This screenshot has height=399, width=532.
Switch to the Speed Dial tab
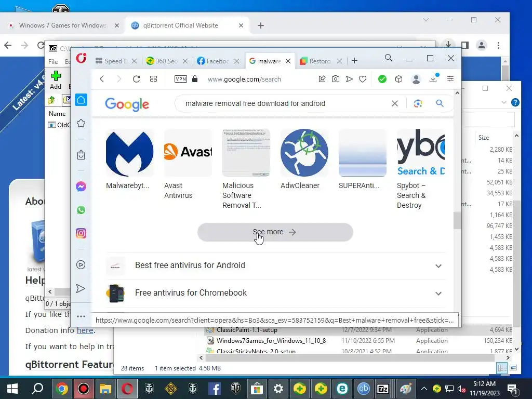click(x=112, y=61)
